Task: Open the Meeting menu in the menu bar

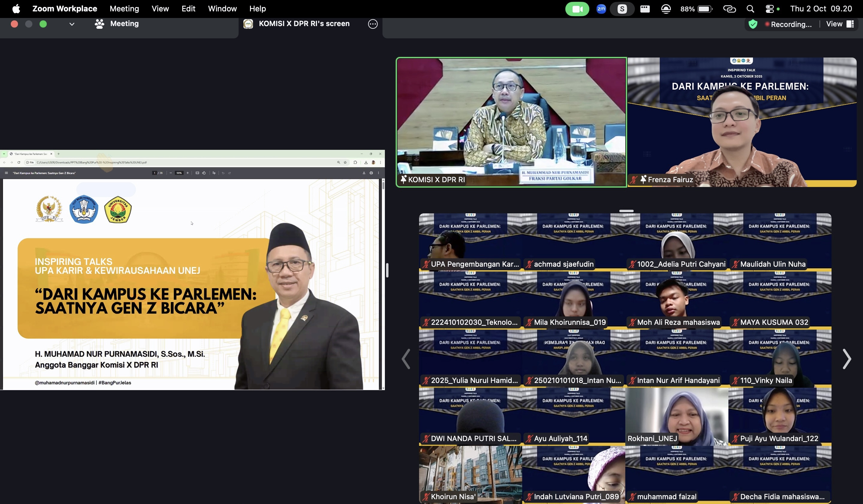Action: [x=124, y=9]
